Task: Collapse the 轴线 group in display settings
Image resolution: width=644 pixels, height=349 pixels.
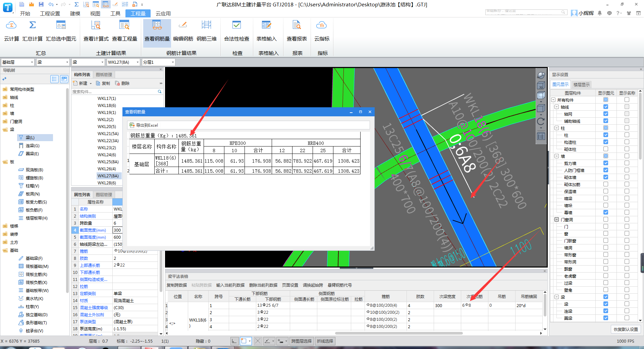Action: [557, 107]
